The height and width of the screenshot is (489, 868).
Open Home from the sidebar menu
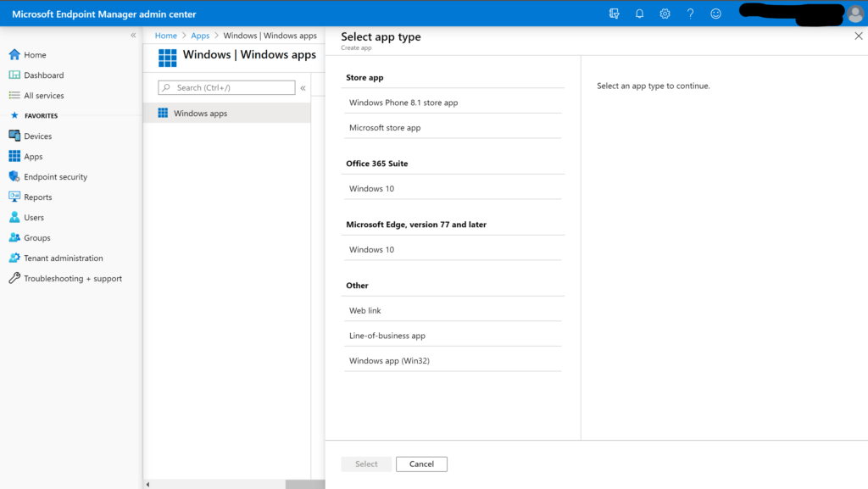point(35,55)
